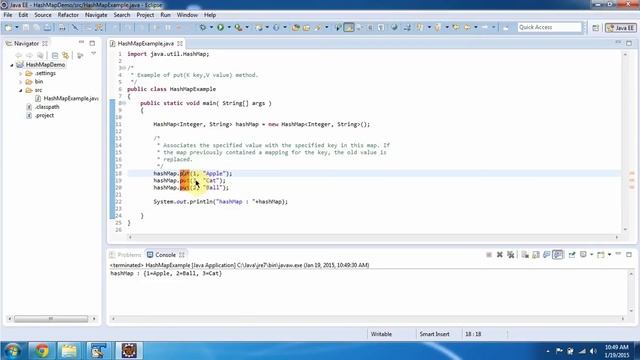This screenshot has height=360, width=640.
Task: Toggle Show Console on Standard Error
Action: [558, 255]
